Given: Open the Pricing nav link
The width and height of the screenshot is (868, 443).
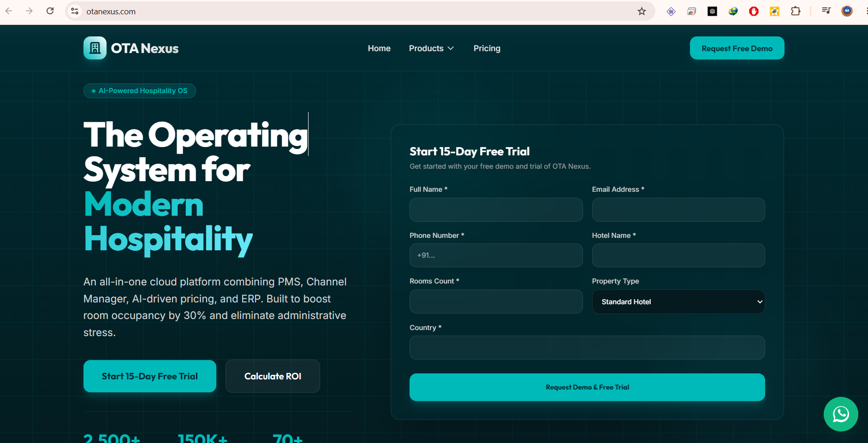Looking at the screenshot, I should (487, 48).
